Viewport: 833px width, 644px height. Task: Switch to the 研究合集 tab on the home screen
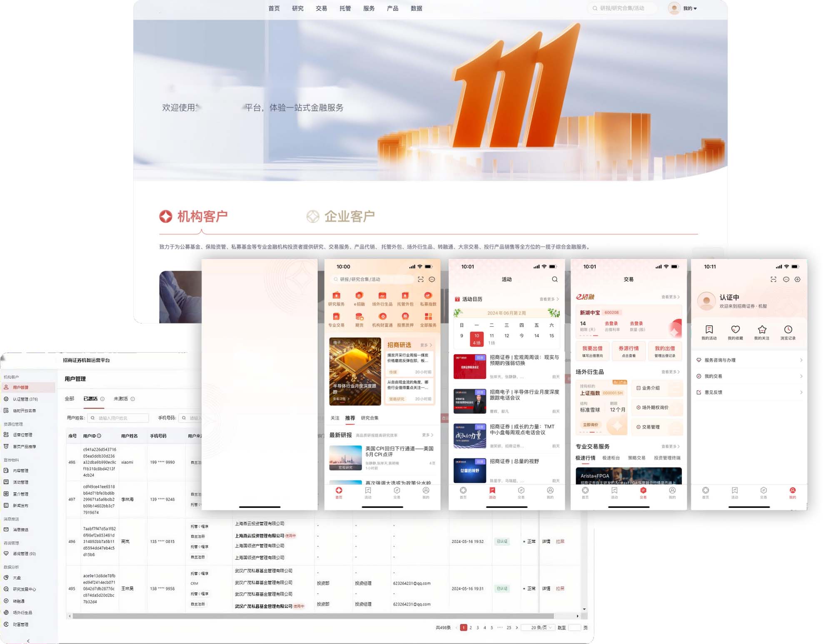coord(370,418)
